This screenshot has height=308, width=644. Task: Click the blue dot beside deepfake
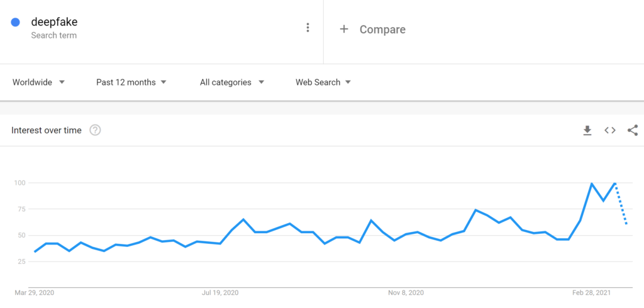(x=16, y=23)
